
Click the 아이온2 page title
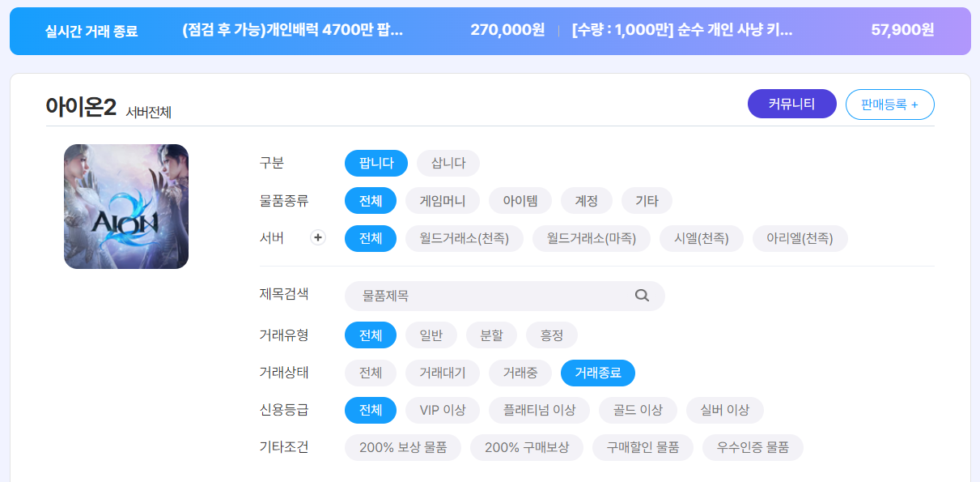(81, 108)
